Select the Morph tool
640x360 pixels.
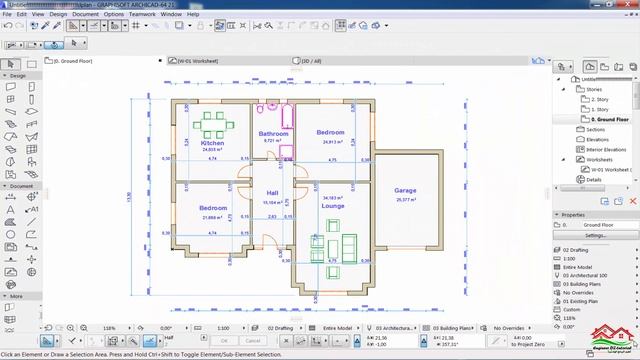[x=11, y=162]
